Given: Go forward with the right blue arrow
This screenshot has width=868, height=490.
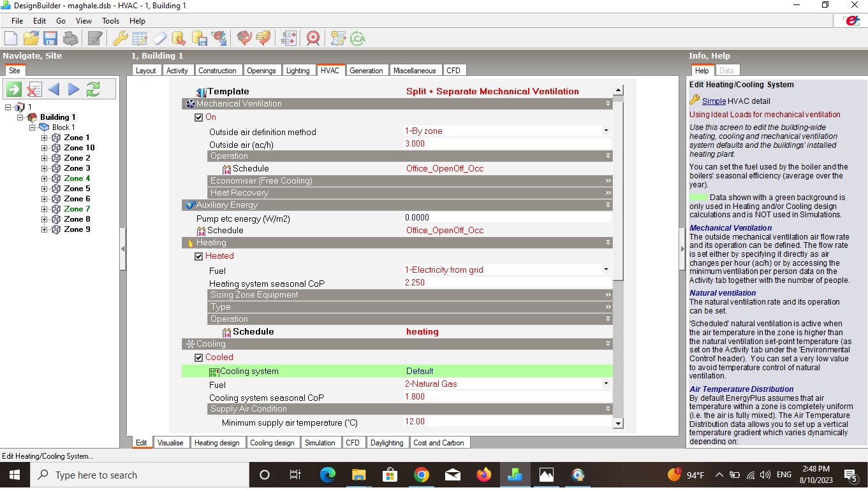Looking at the screenshot, I should [x=73, y=89].
